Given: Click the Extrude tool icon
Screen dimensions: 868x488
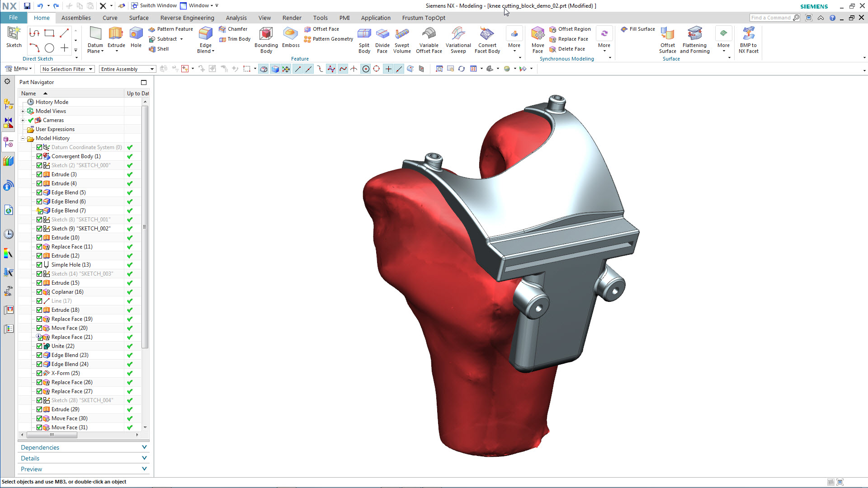Looking at the screenshot, I should (x=116, y=34).
